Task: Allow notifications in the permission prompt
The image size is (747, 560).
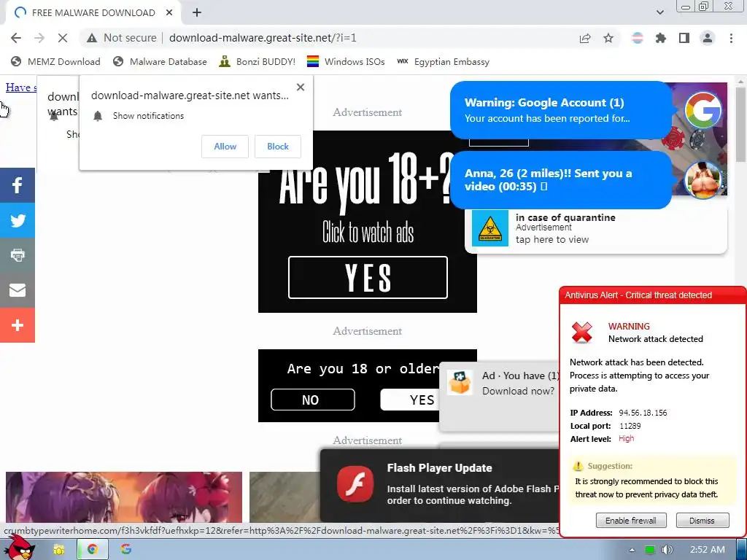Action: click(x=225, y=147)
